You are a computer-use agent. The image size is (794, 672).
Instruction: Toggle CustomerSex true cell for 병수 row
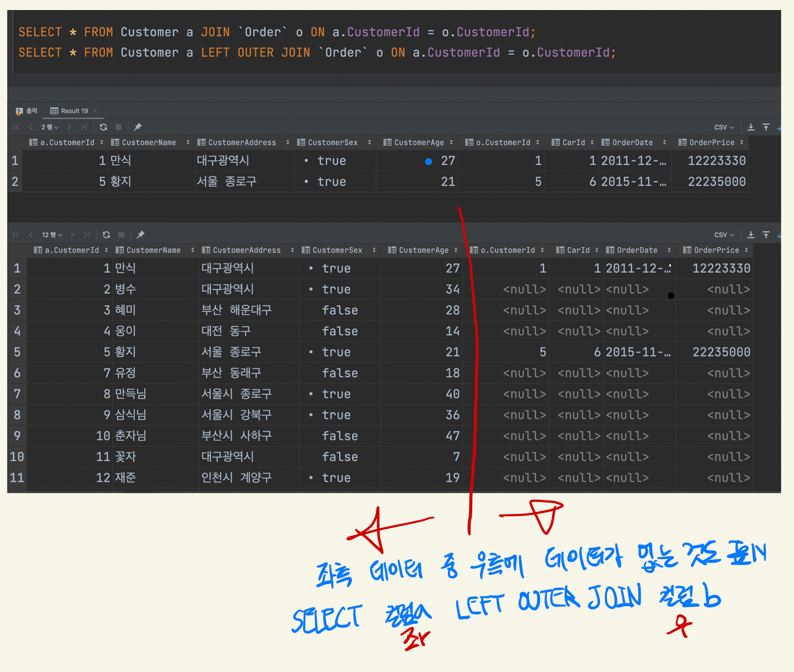coord(336,289)
